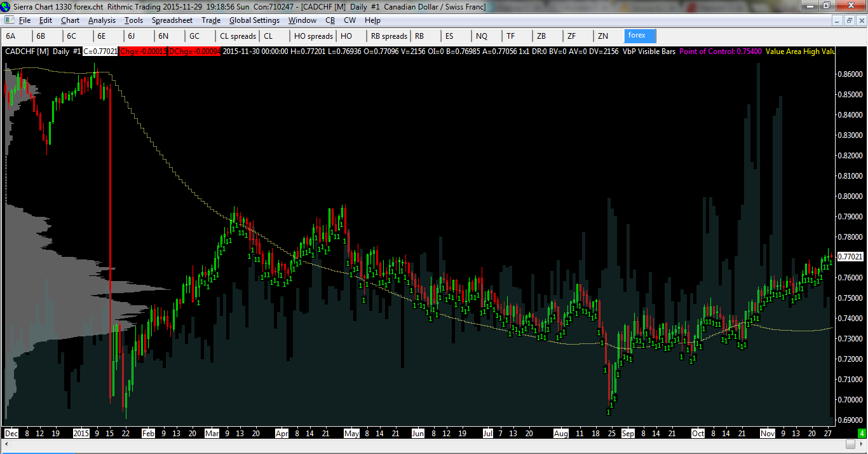Switch to the 6J chartbook tab
This screenshot has width=868, height=454.
(x=139, y=36)
